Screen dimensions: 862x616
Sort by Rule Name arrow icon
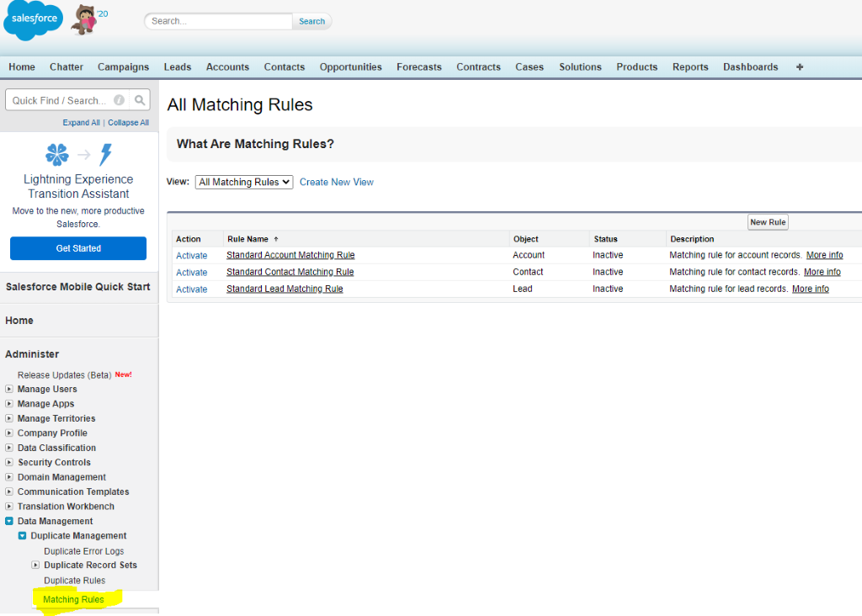276,239
